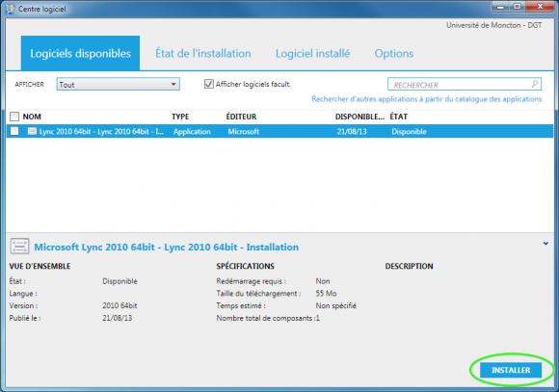Image resolution: width=559 pixels, height=392 pixels.
Task: Click the Microsoft publisher cell
Action: pyautogui.click(x=244, y=132)
